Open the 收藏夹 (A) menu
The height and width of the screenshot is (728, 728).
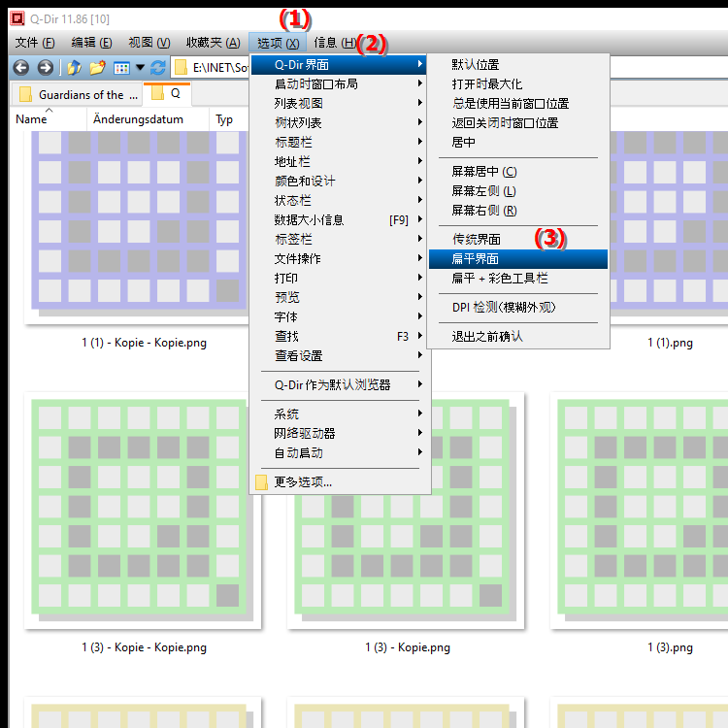214,43
